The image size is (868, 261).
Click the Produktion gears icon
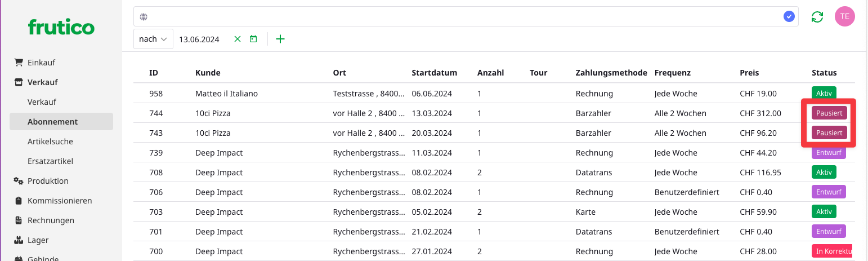(x=18, y=181)
